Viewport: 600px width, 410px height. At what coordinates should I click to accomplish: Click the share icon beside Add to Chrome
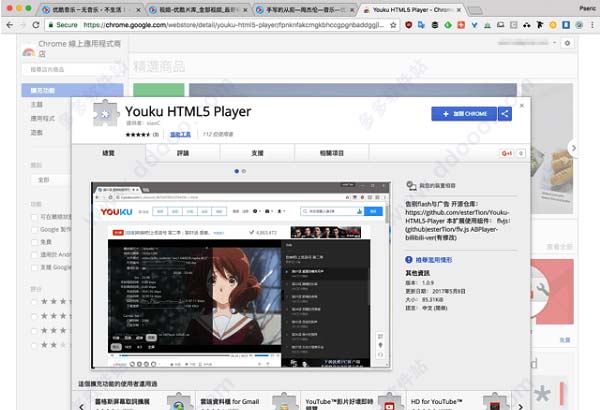pyautogui.click(x=505, y=114)
